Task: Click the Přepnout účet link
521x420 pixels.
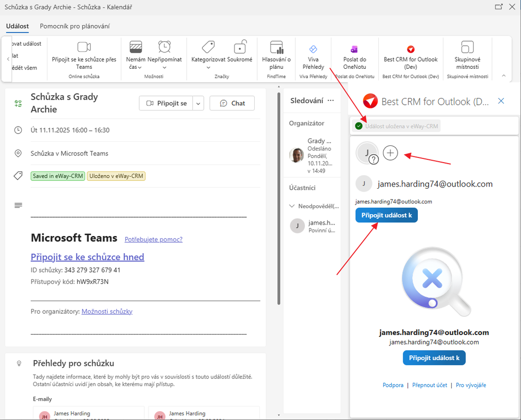Action: pyautogui.click(x=429, y=385)
